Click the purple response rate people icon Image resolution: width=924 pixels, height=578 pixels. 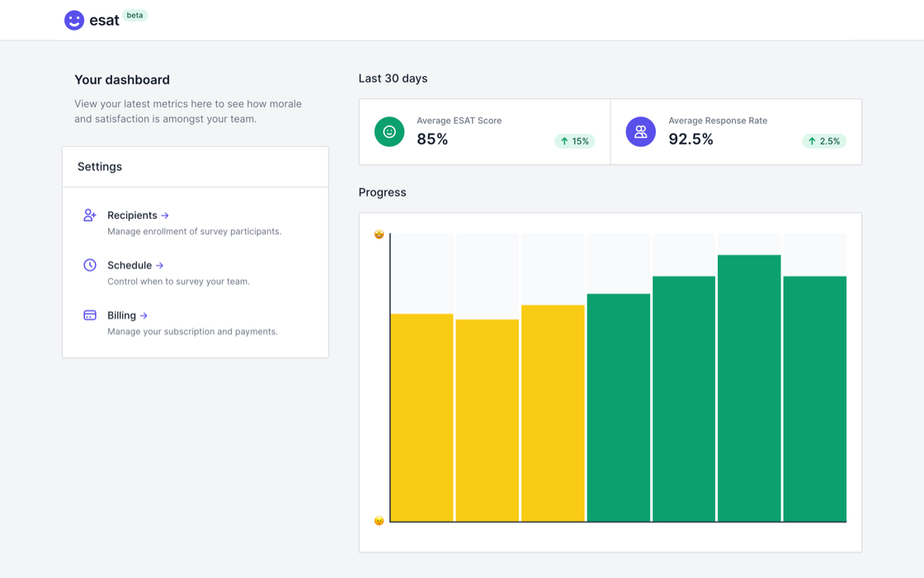click(x=640, y=132)
